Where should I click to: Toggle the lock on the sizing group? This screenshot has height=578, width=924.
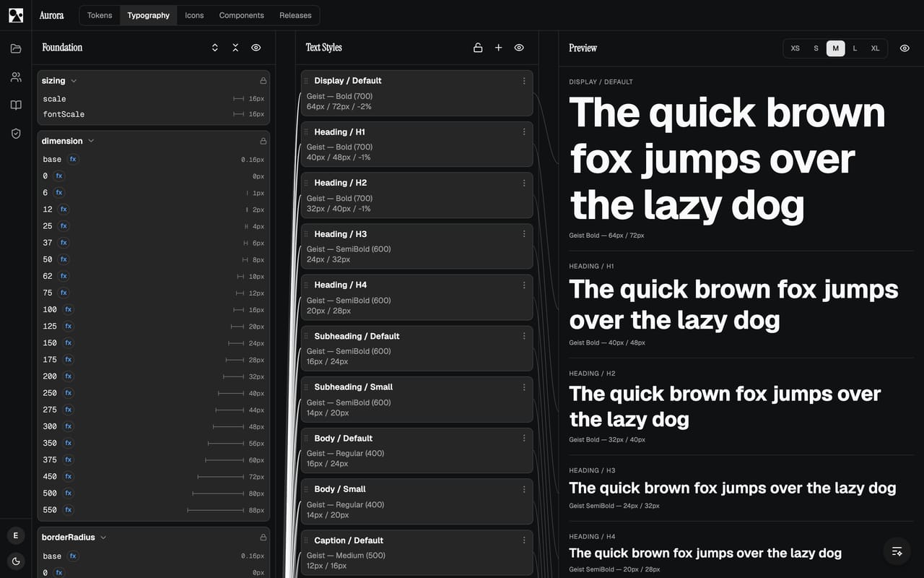[263, 81]
